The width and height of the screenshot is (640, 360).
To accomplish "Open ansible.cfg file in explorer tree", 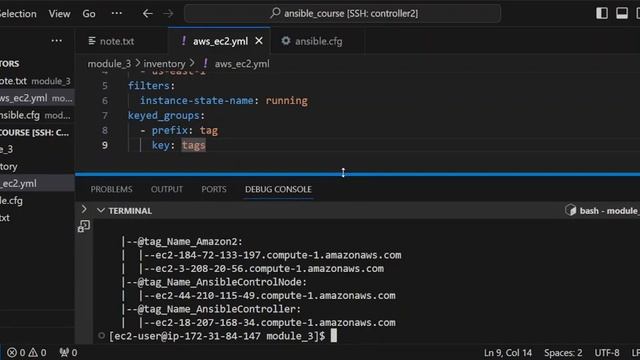I will click(37, 201).
